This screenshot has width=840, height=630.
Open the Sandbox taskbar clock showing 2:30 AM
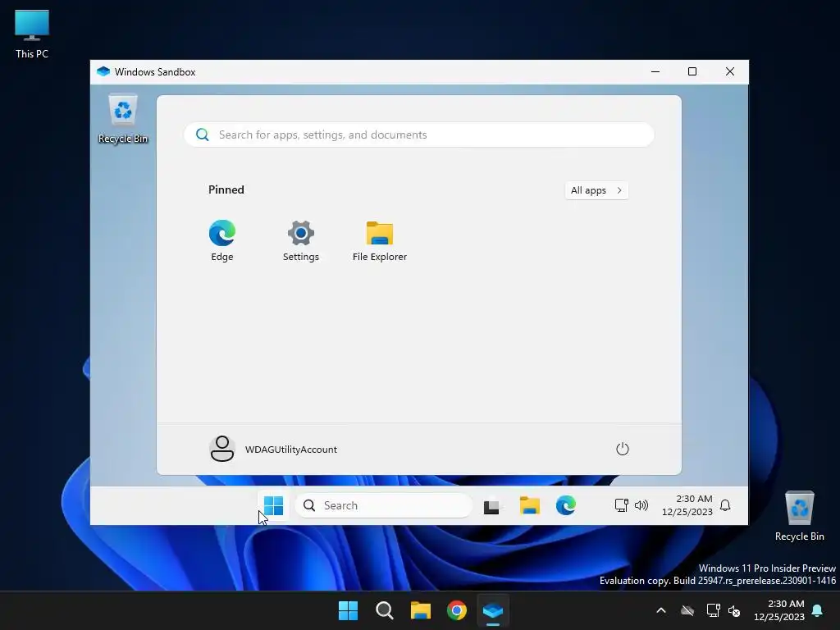point(687,505)
